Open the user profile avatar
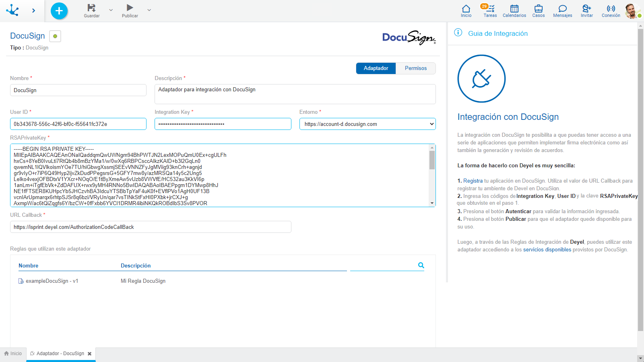This screenshot has height=362, width=644. point(632,11)
